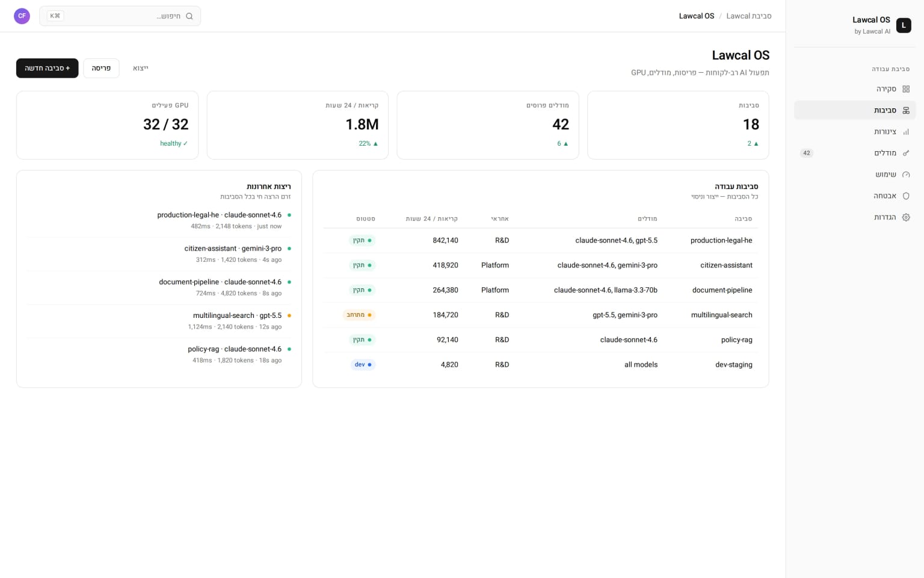Click the אבטחה security shield icon
The height and width of the screenshot is (578, 924).
coord(906,196)
